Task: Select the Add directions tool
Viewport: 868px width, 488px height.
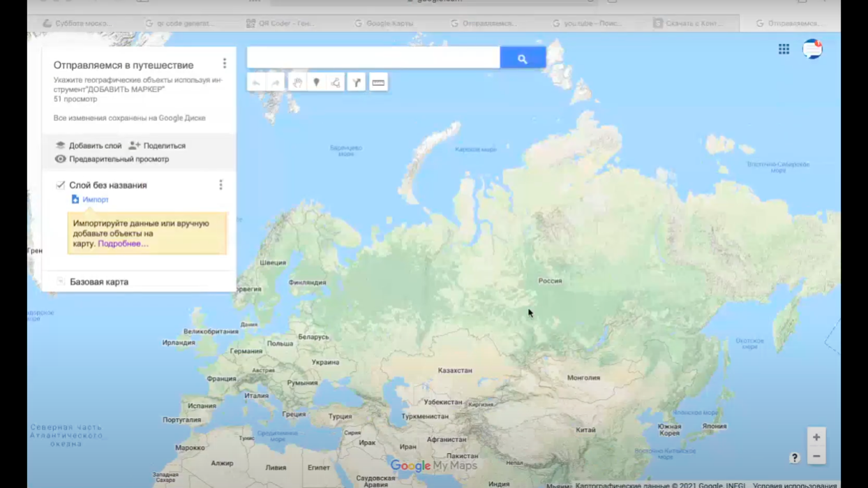Action: 357,83
